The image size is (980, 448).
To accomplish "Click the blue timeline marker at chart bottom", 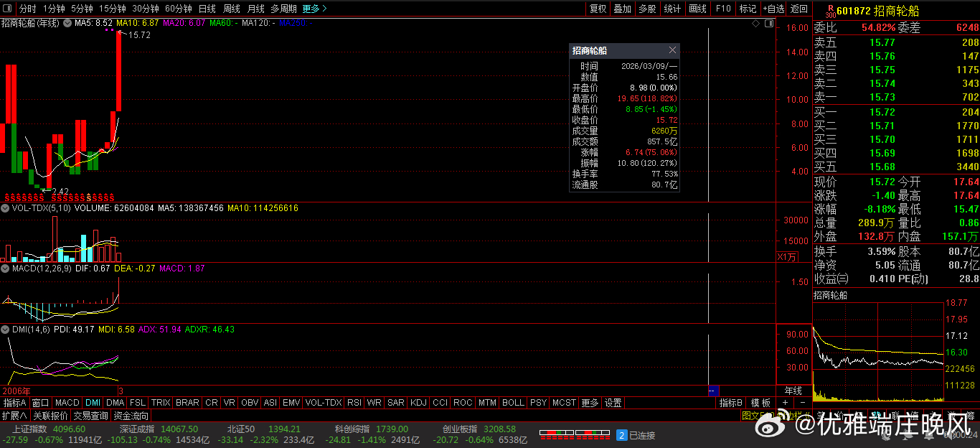I will (x=712, y=391).
